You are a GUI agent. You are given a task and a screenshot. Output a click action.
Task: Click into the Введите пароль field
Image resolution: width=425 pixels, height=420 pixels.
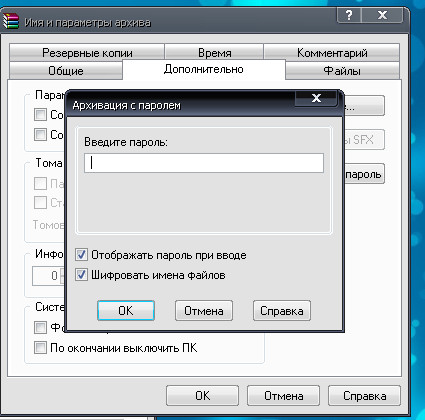tap(204, 163)
